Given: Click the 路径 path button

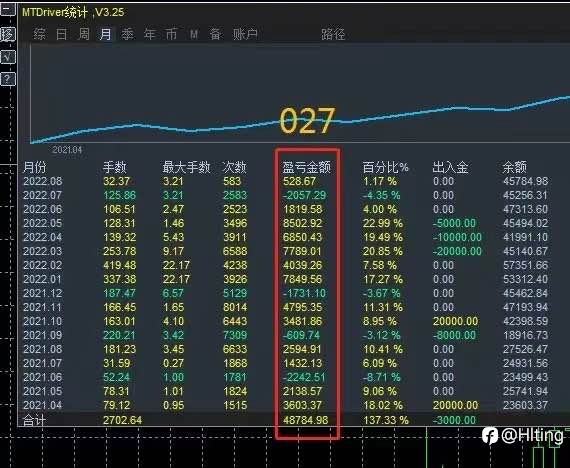Looking at the screenshot, I should 333,35.
